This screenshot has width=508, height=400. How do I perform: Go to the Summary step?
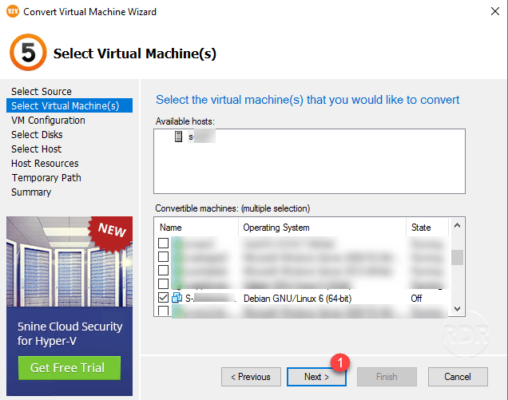[31, 192]
